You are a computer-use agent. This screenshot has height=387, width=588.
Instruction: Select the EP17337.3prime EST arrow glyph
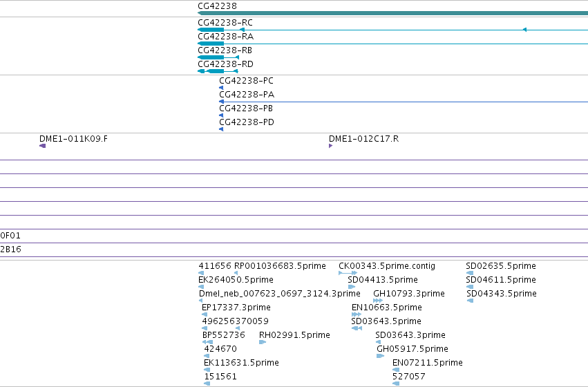(x=205, y=314)
